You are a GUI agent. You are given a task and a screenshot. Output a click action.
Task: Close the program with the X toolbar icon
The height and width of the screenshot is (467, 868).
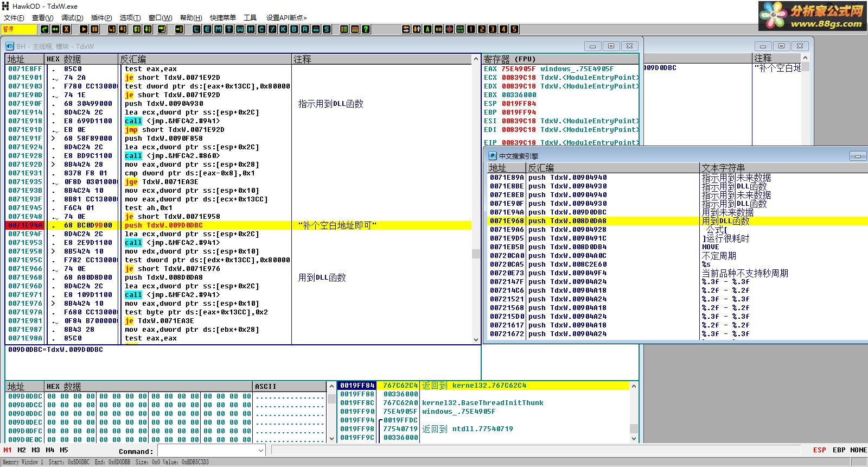pyautogui.click(x=66, y=29)
